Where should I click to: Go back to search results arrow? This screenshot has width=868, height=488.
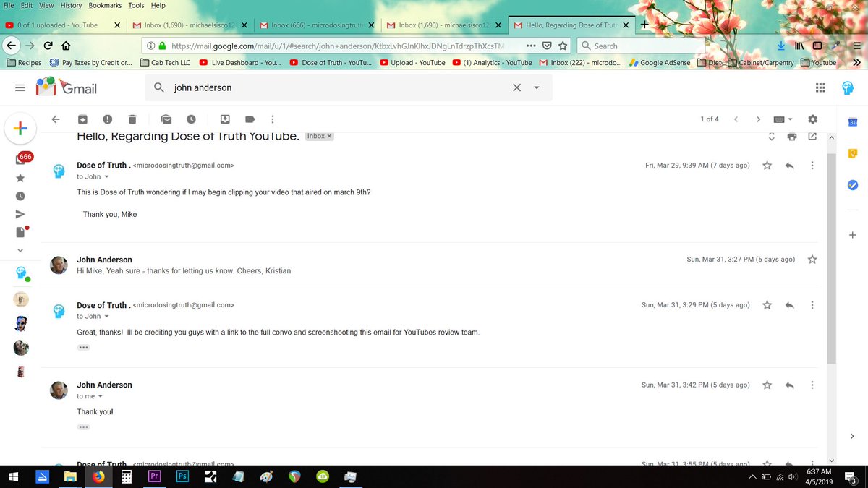(x=56, y=119)
